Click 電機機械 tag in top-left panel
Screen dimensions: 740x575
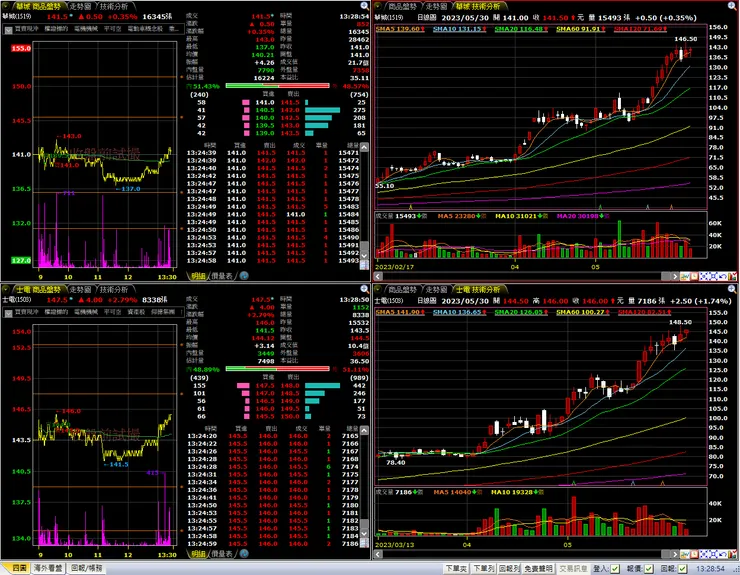(x=86, y=29)
